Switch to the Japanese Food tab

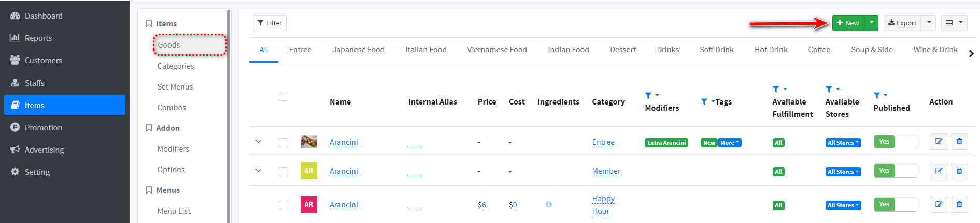(358, 50)
